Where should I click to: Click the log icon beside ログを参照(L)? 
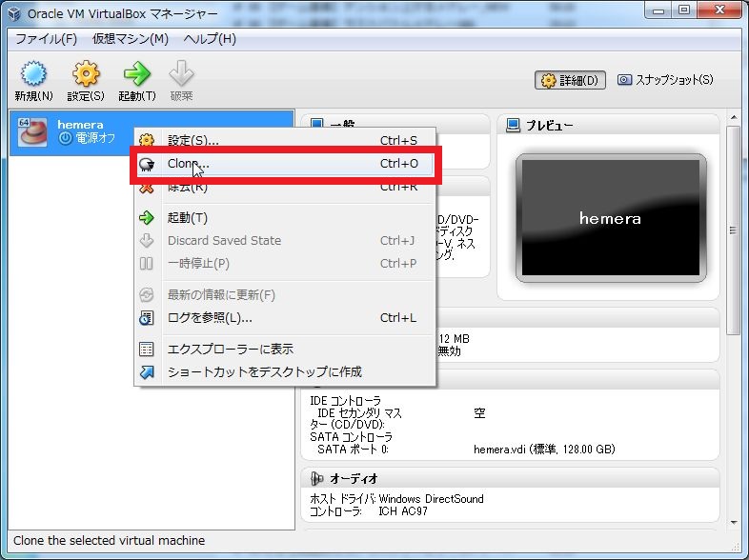pyautogui.click(x=147, y=318)
